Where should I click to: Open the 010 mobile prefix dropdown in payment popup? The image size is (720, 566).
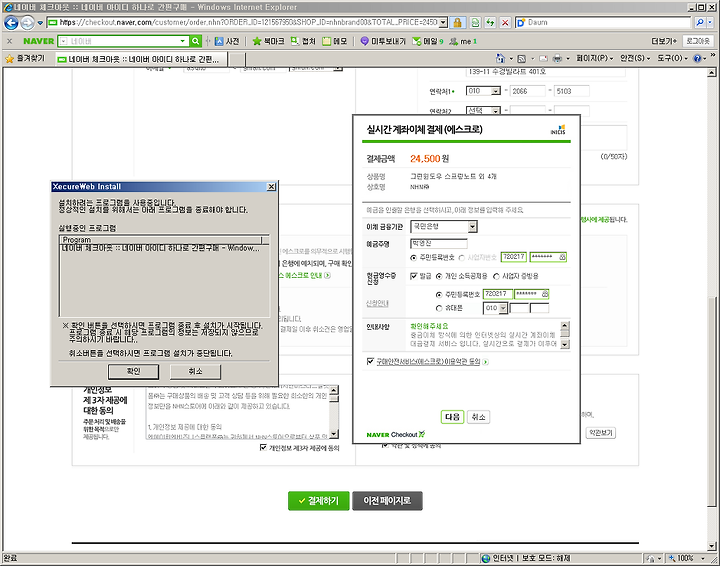pyautogui.click(x=496, y=308)
